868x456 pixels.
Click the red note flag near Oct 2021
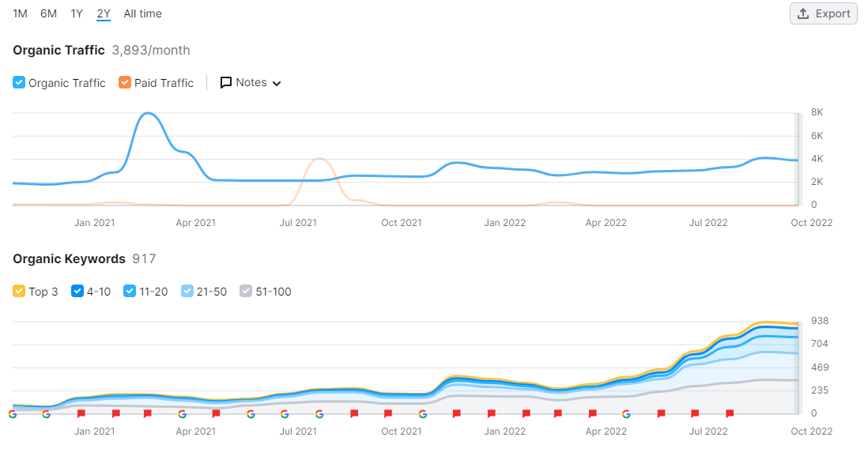(x=388, y=413)
